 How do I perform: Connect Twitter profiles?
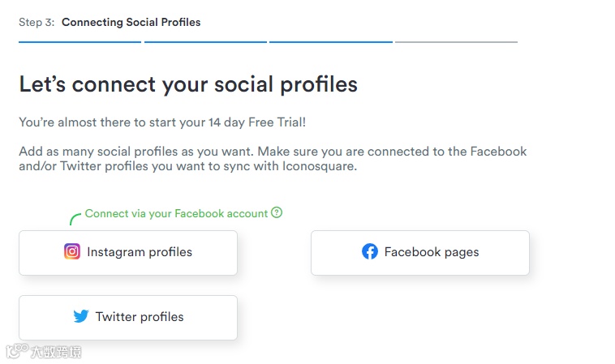pos(128,317)
